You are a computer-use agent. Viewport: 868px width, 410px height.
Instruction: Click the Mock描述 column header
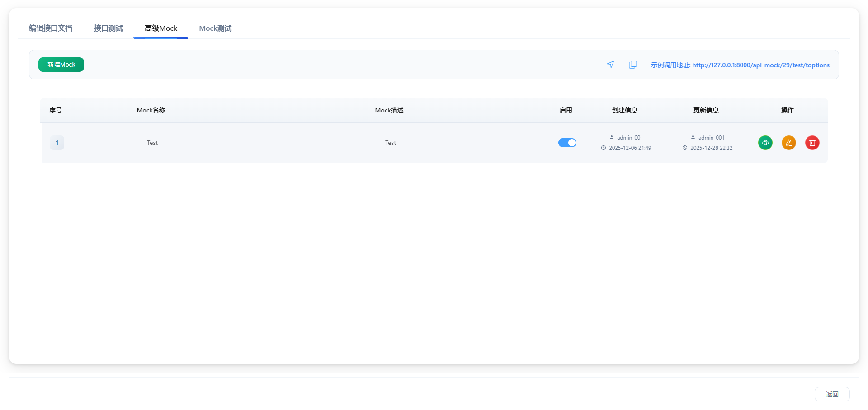click(389, 110)
